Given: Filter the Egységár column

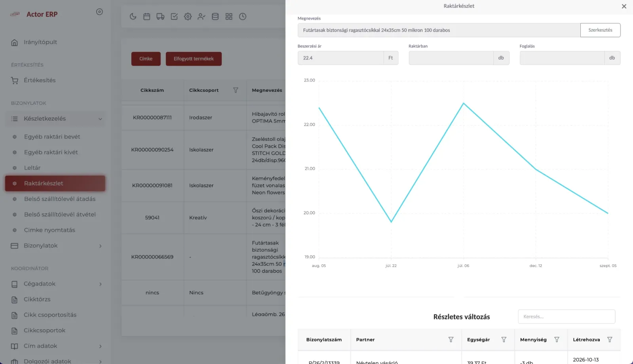Looking at the screenshot, I should (504, 339).
